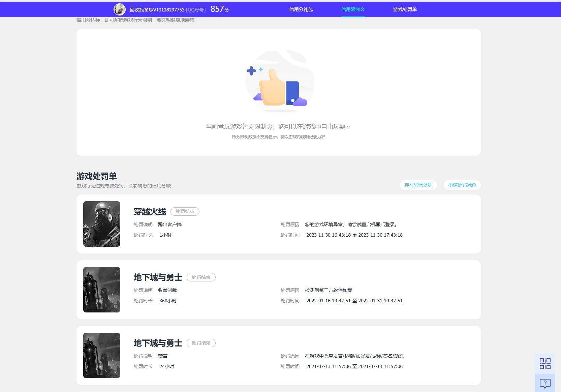Click 申请处罚减免 button
Screen dimensions: 561x392
pyautogui.click(x=462, y=185)
